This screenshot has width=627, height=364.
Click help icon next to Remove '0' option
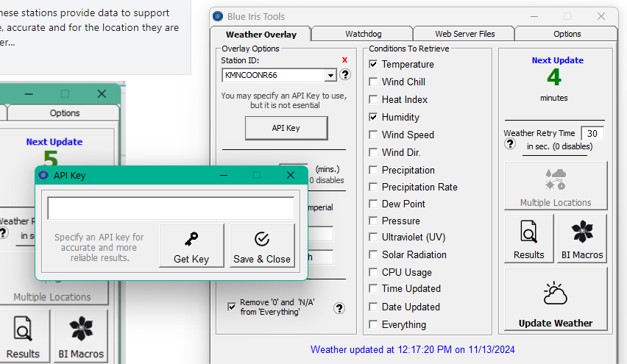pyautogui.click(x=339, y=308)
